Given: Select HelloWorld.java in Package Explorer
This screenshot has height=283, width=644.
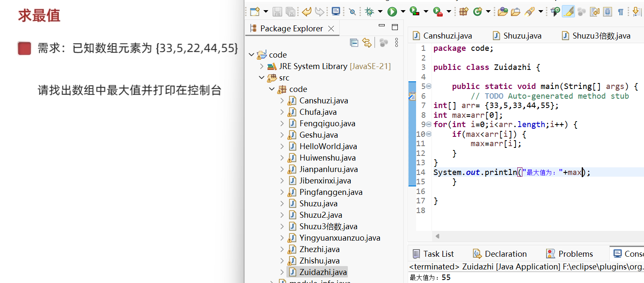Looking at the screenshot, I should click(328, 146).
